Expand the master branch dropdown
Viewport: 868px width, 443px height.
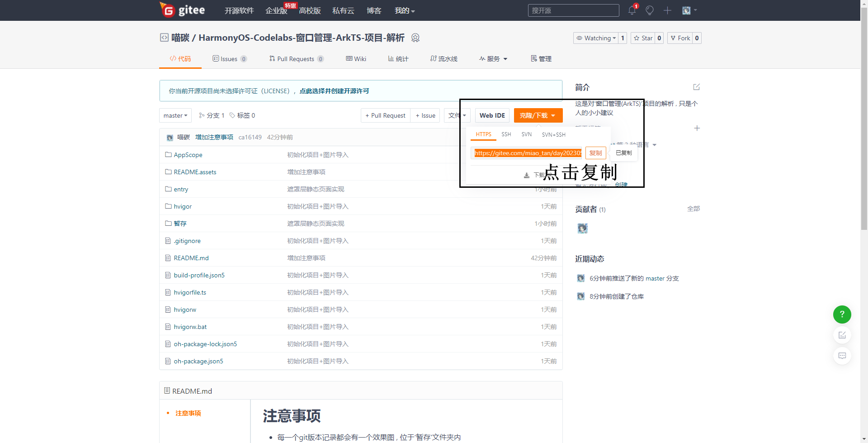tap(175, 115)
